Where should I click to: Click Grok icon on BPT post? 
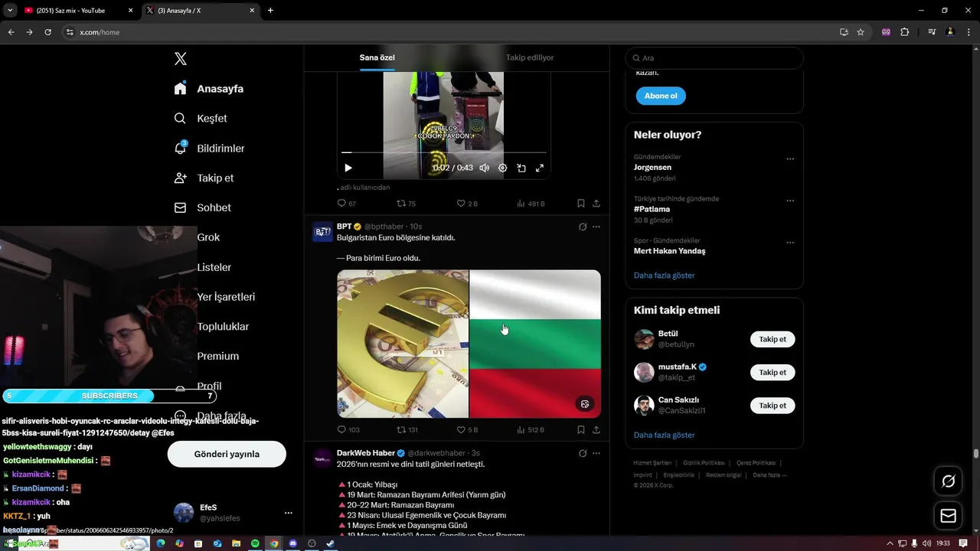click(583, 227)
